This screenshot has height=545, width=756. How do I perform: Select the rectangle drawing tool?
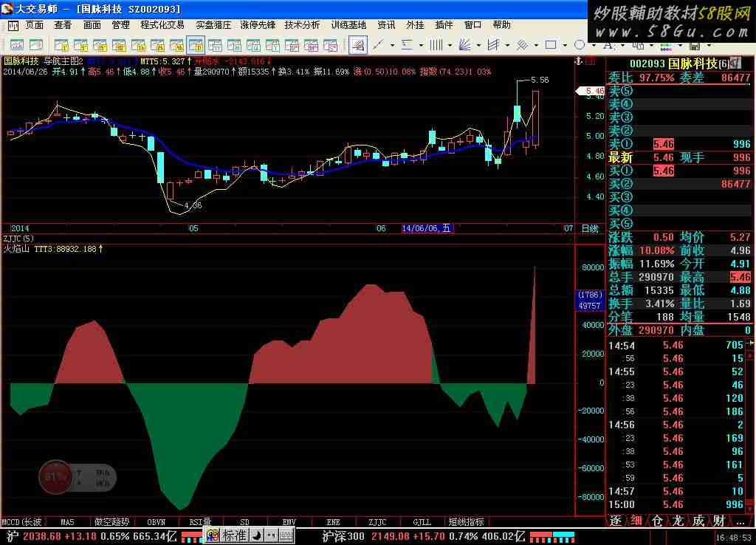(x=551, y=45)
